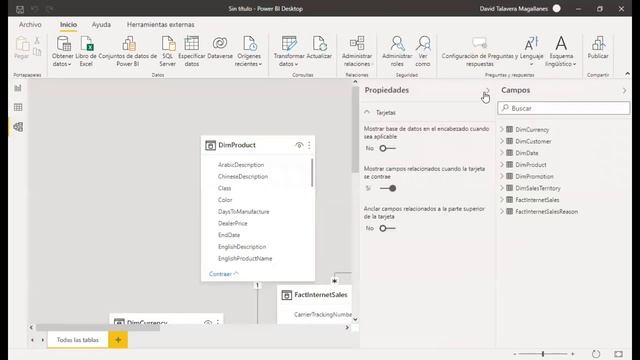Click the zoom out minus button
Viewport: 640px width, 360px height.
(x=515, y=354)
